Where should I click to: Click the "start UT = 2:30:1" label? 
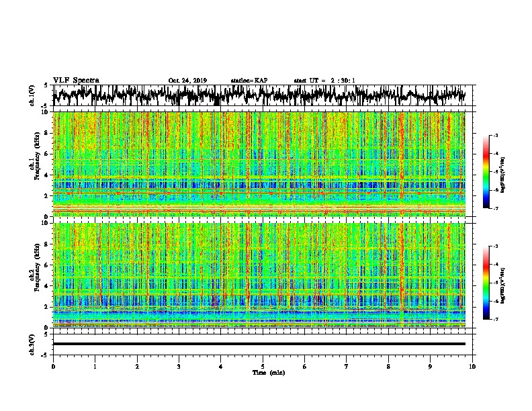click(x=324, y=81)
